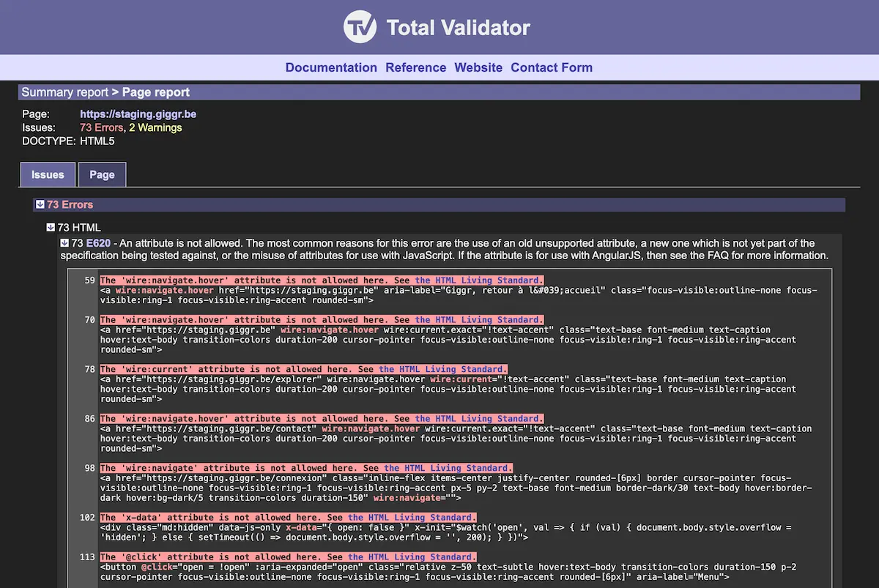The image size is (879, 588).
Task: Collapse the 73 E620 error group
Action: click(65, 243)
